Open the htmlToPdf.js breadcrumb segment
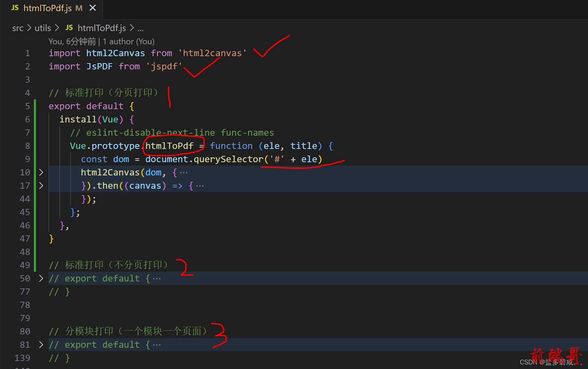Image resolution: width=588 pixels, height=369 pixels. click(102, 28)
